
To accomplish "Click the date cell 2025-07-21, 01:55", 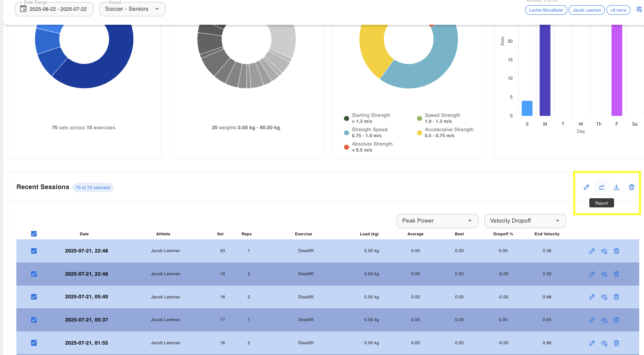I will (87, 343).
